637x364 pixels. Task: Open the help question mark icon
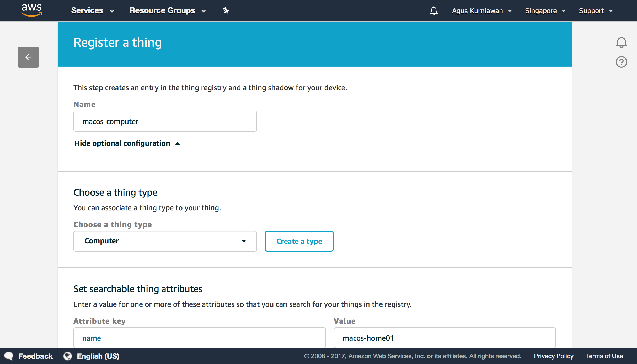[621, 62]
